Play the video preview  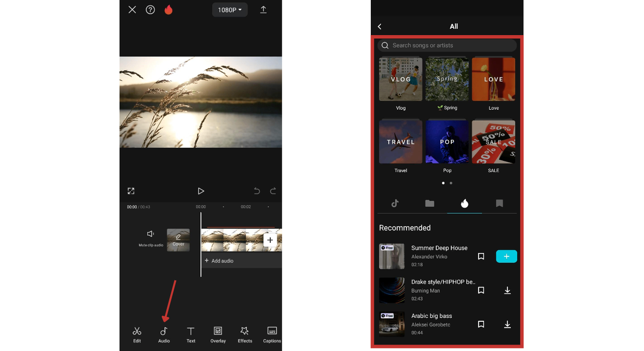click(201, 191)
